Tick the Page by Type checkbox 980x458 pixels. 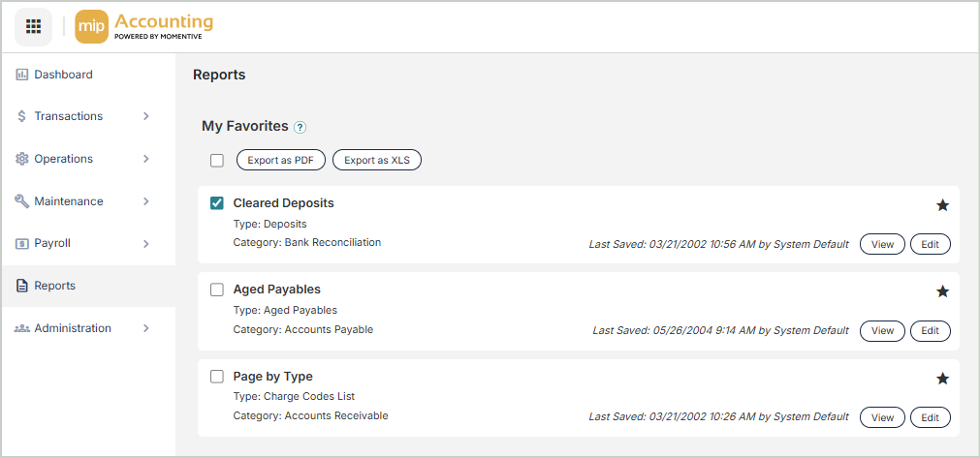[217, 377]
